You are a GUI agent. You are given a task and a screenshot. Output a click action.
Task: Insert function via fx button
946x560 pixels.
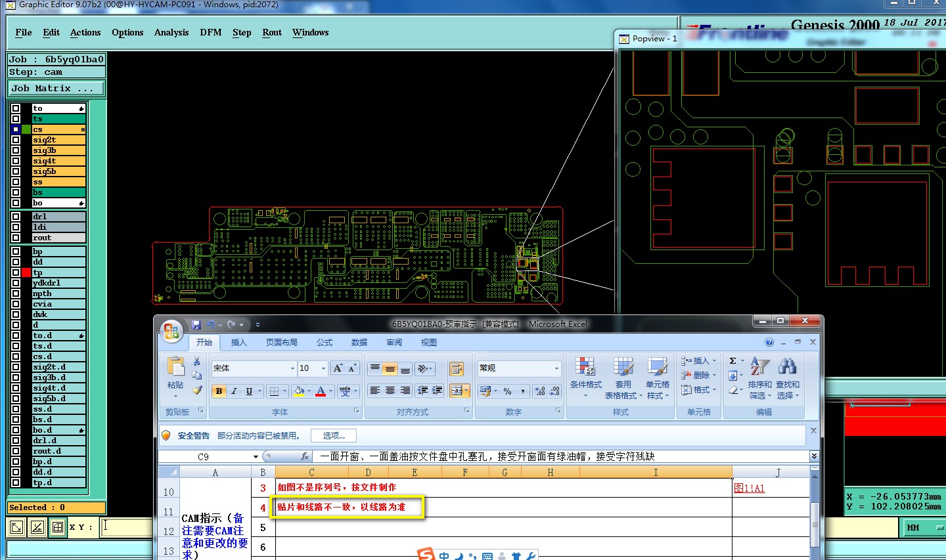point(304,456)
